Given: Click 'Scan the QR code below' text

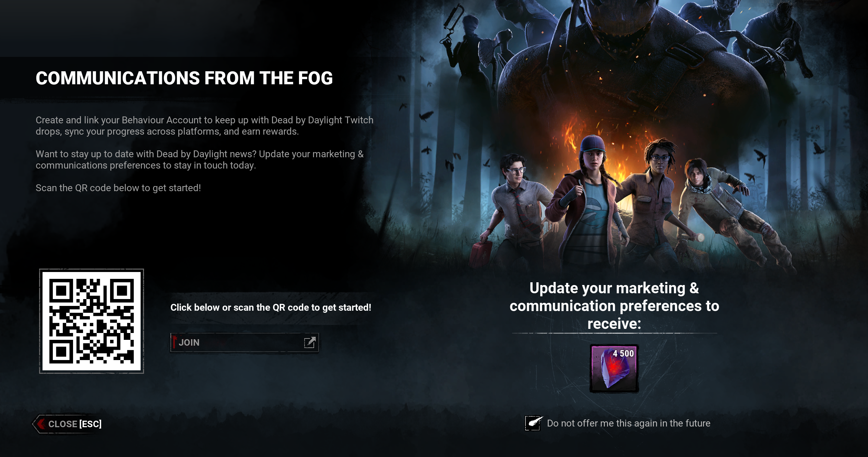Looking at the screenshot, I should (x=118, y=188).
